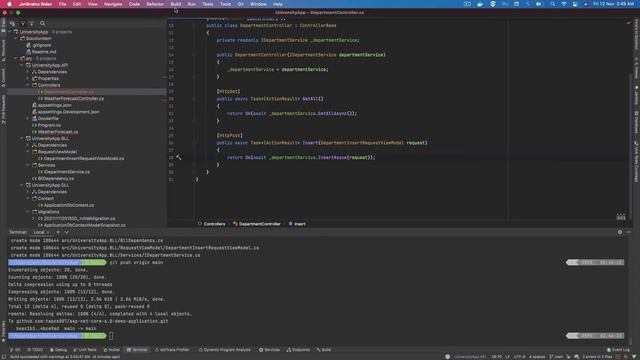The width and height of the screenshot is (640, 360).
Task: Open the NuGet tool window
Action: 111,350
